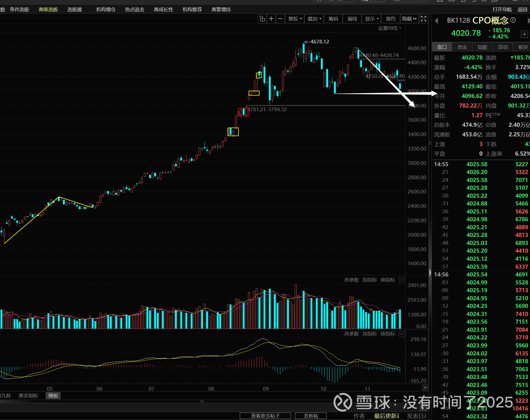Click the lock icon in chart toolbar
The height and width of the screenshot is (420, 530).
pyautogui.click(x=262, y=19)
